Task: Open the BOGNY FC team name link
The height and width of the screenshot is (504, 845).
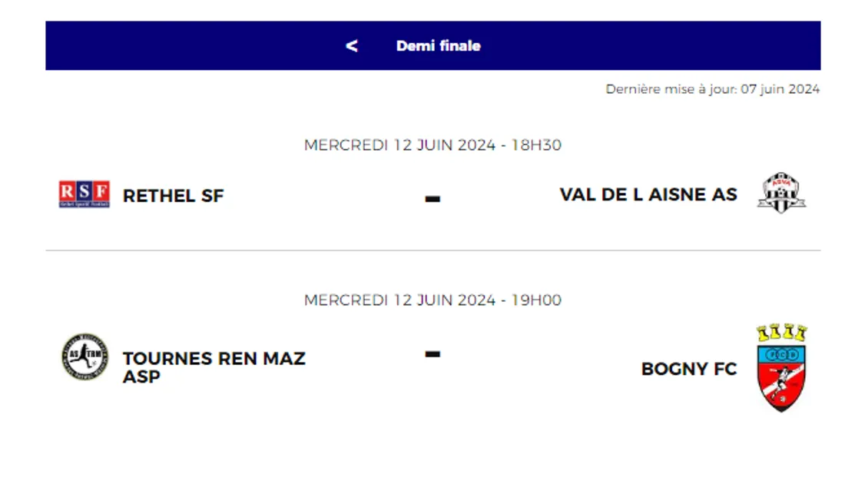Action: (688, 369)
